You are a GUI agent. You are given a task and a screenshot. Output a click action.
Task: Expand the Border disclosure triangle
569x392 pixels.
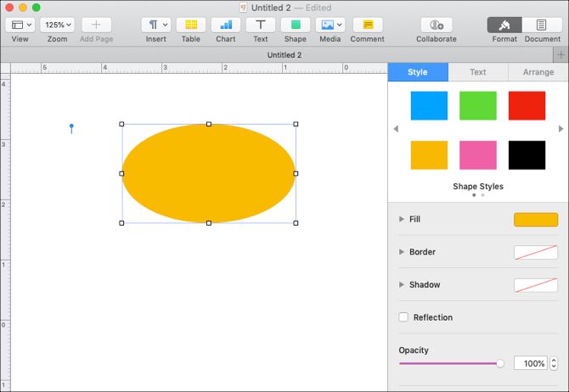402,252
